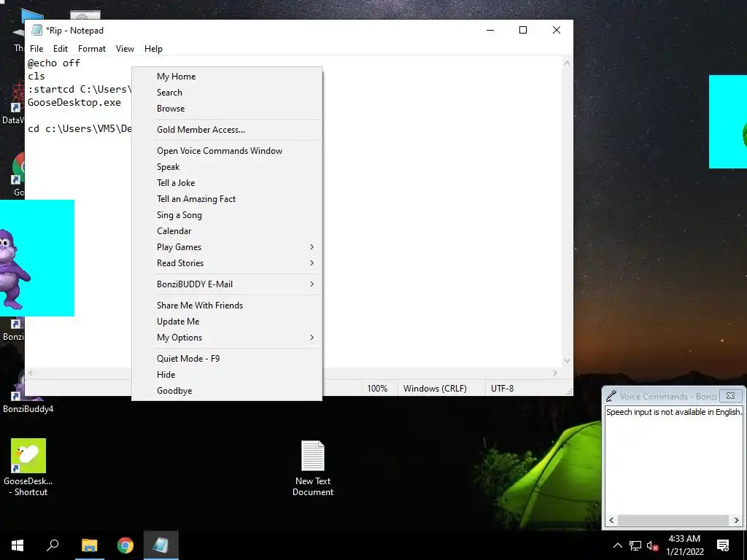Click the BonziBuddy purple gorilla character

pyautogui.click(x=15, y=269)
